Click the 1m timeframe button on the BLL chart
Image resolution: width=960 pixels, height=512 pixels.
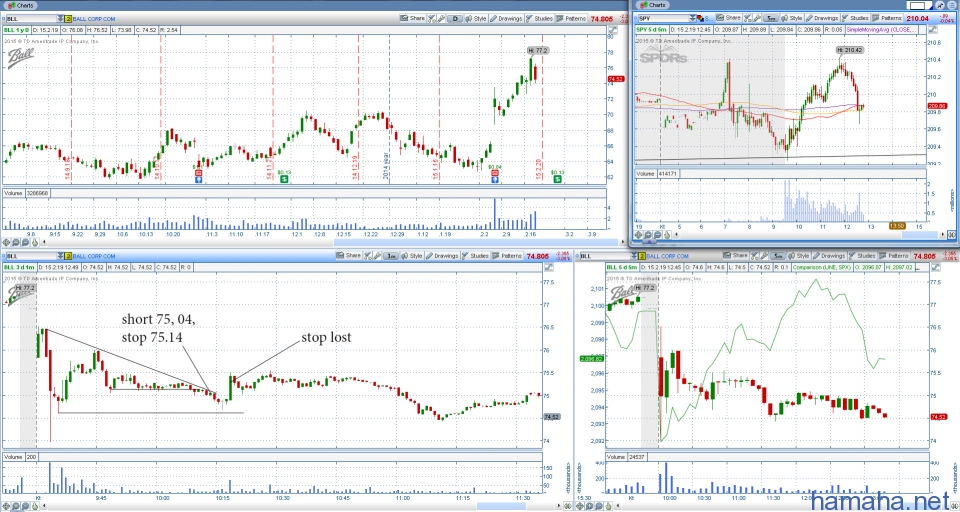coord(391,255)
